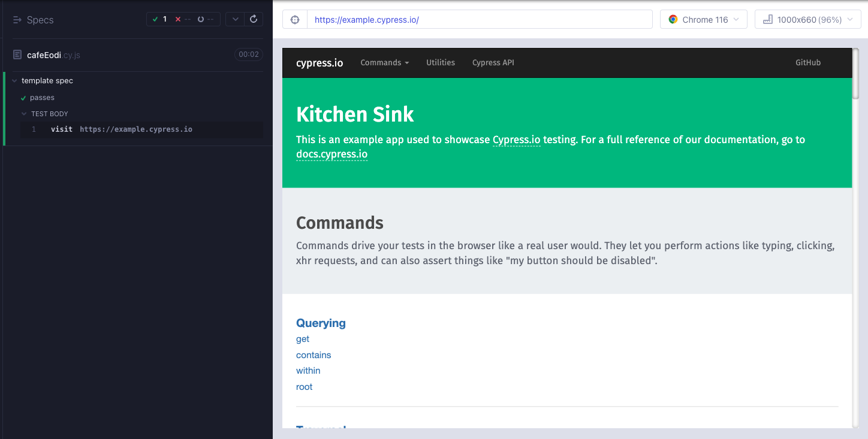
Task: Open the root command link
Action: [x=305, y=387]
